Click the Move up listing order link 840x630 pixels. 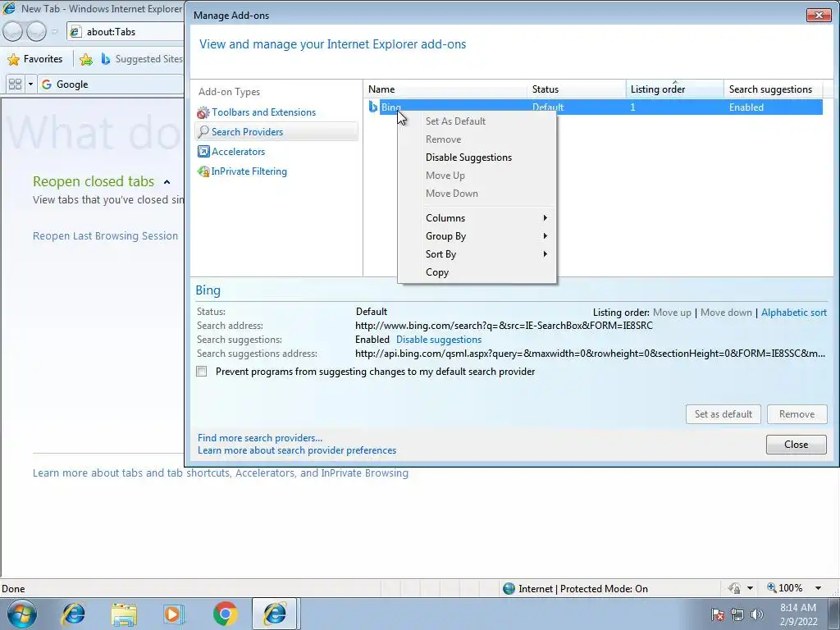coord(672,313)
